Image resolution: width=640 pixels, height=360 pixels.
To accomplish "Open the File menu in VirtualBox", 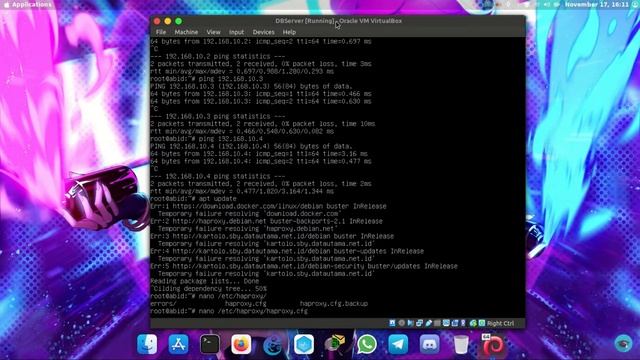I will pyautogui.click(x=161, y=32).
